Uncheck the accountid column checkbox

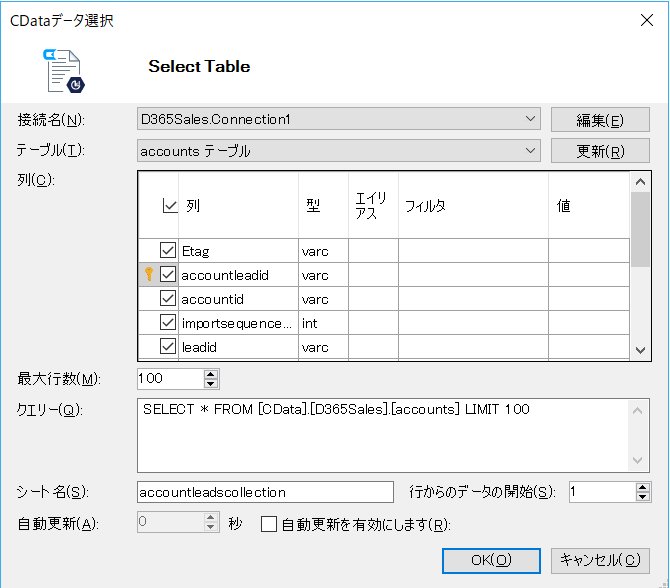(x=168, y=298)
